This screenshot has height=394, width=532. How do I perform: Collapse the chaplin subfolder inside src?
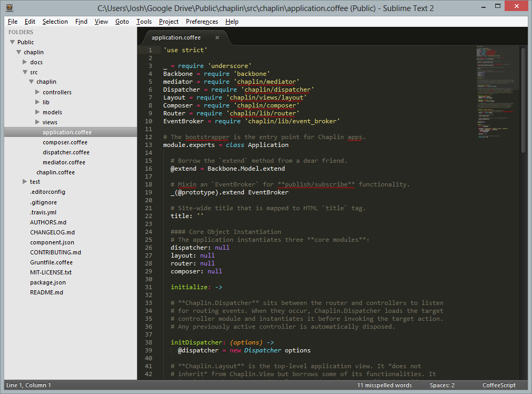pos(31,82)
